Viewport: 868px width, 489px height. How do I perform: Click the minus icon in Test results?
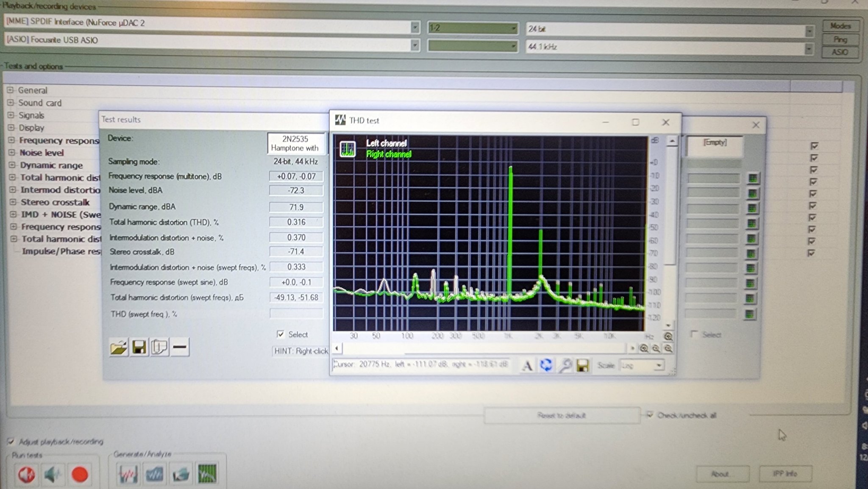click(180, 347)
